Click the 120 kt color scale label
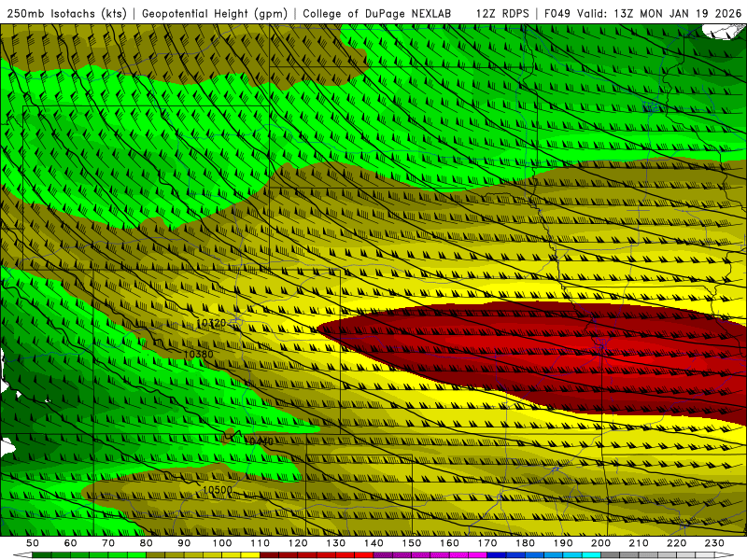The width and height of the screenshot is (747, 560). pyautogui.click(x=298, y=543)
